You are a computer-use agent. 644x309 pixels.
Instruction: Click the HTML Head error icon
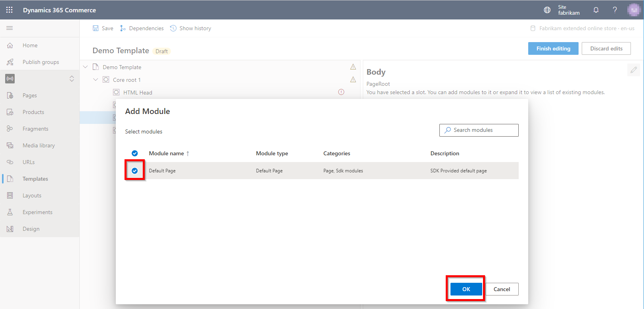(341, 92)
